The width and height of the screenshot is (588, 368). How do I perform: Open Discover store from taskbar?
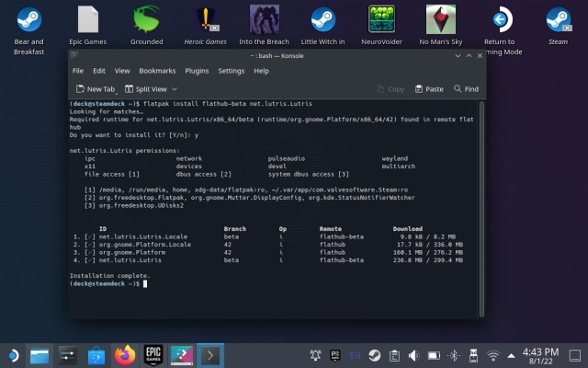[96, 355]
